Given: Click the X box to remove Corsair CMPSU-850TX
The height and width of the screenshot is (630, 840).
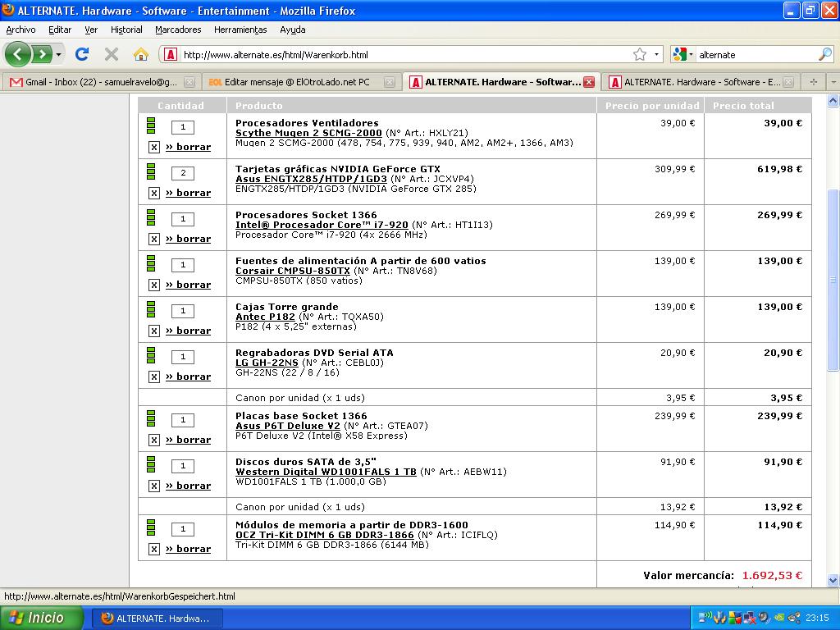Looking at the screenshot, I should click(x=153, y=285).
